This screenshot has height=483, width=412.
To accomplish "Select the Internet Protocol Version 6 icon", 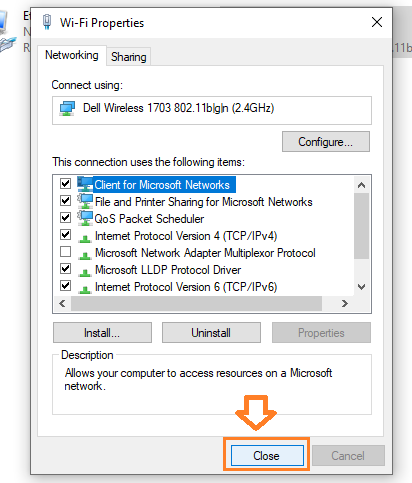I will click(x=85, y=289).
